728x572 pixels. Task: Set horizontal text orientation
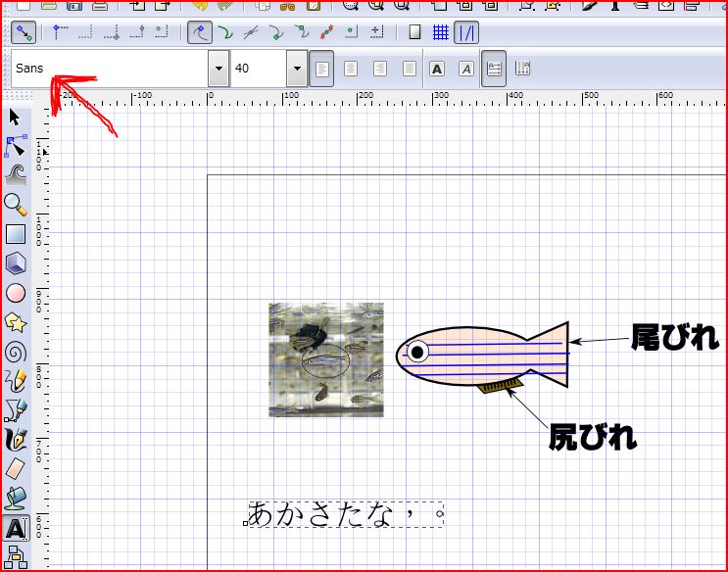[x=494, y=69]
